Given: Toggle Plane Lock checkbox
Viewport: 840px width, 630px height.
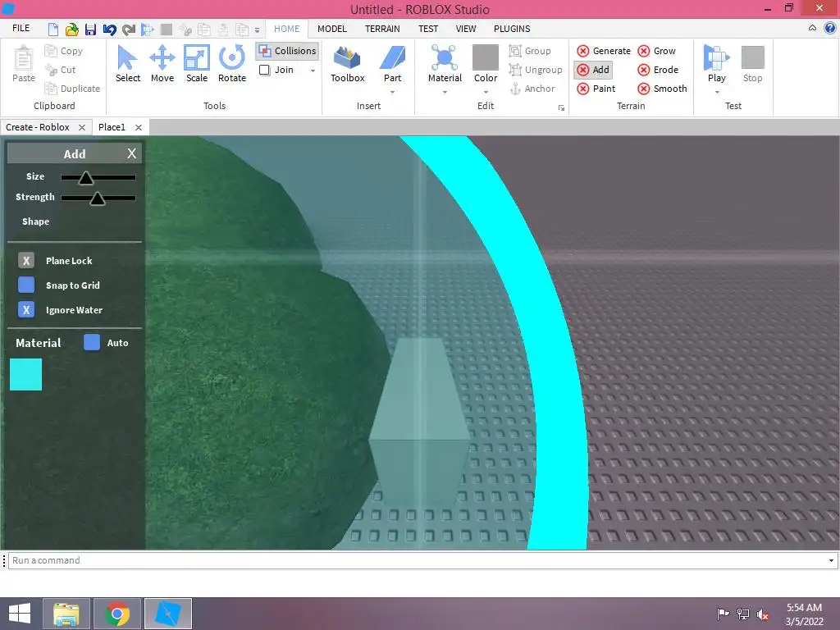Looking at the screenshot, I should 26,260.
